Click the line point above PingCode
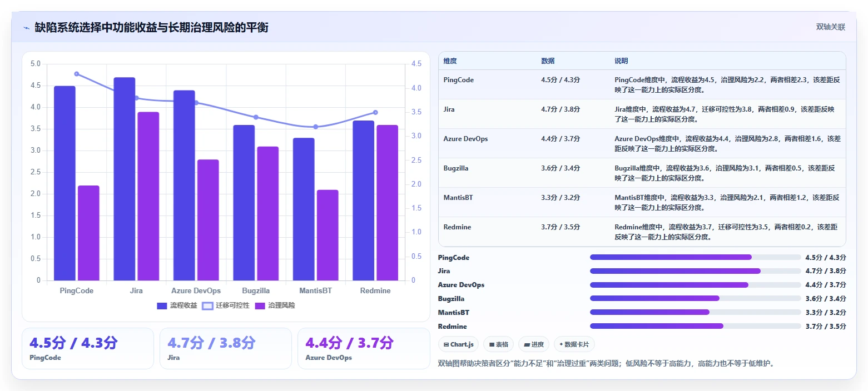The image size is (868, 391). 77,74
